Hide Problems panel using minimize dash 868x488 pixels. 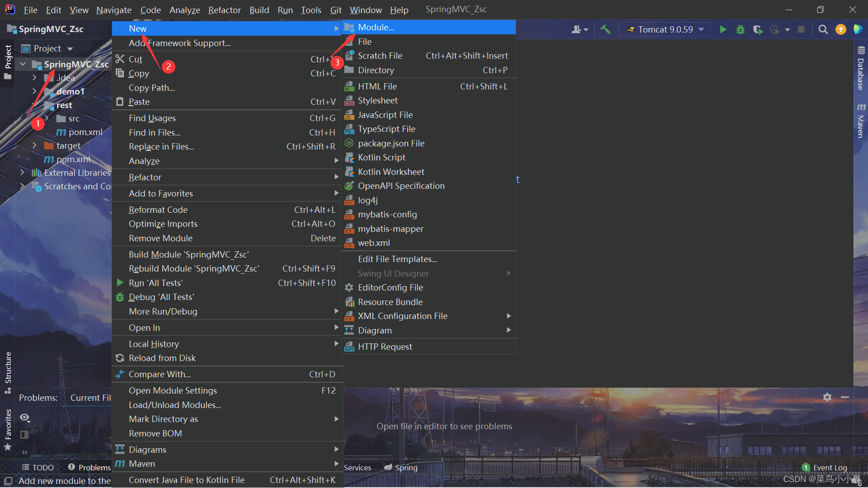(844, 397)
